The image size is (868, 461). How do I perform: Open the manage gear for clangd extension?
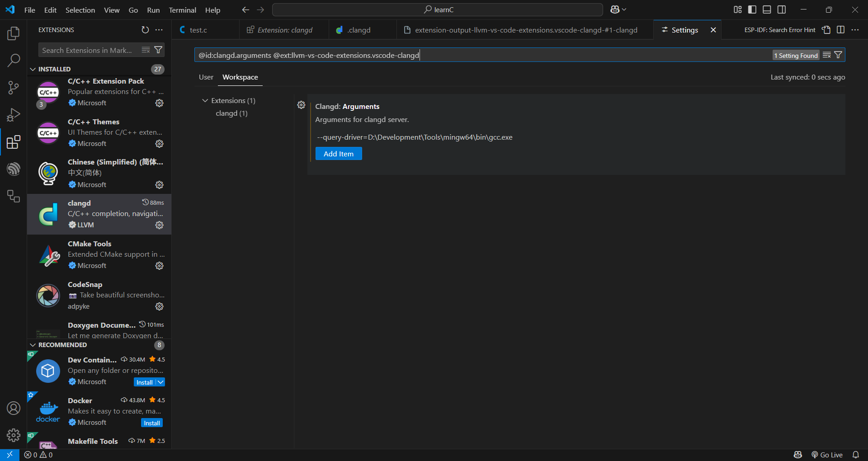click(x=160, y=225)
